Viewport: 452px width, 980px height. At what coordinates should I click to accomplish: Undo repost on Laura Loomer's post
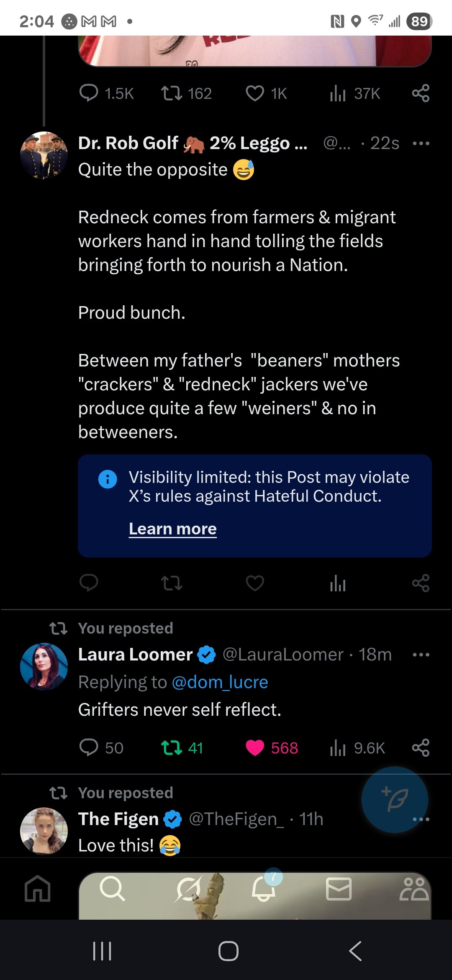click(x=172, y=748)
